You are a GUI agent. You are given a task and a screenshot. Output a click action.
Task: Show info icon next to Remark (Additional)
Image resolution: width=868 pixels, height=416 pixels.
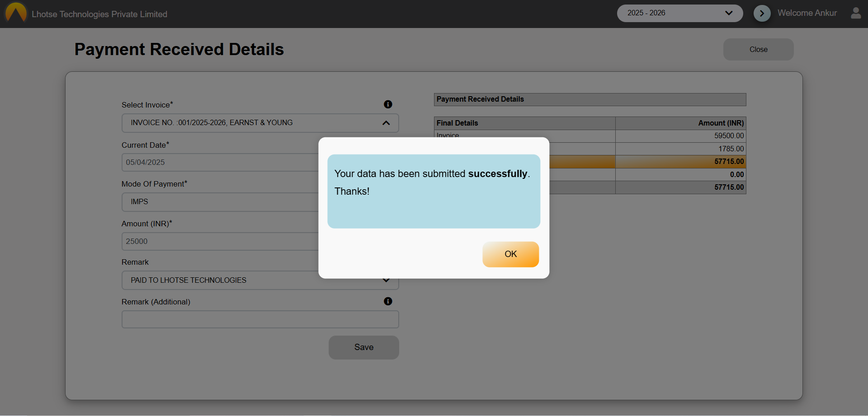pos(388,301)
